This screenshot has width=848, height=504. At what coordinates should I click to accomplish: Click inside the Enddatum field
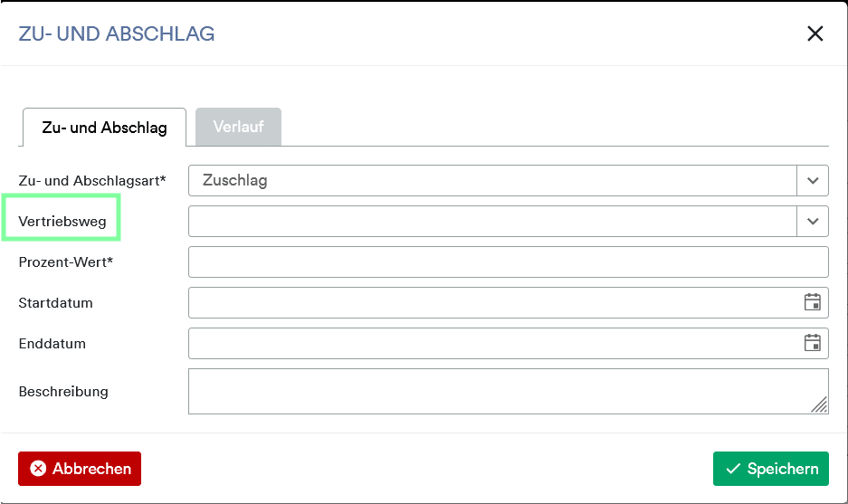pyautogui.click(x=495, y=344)
